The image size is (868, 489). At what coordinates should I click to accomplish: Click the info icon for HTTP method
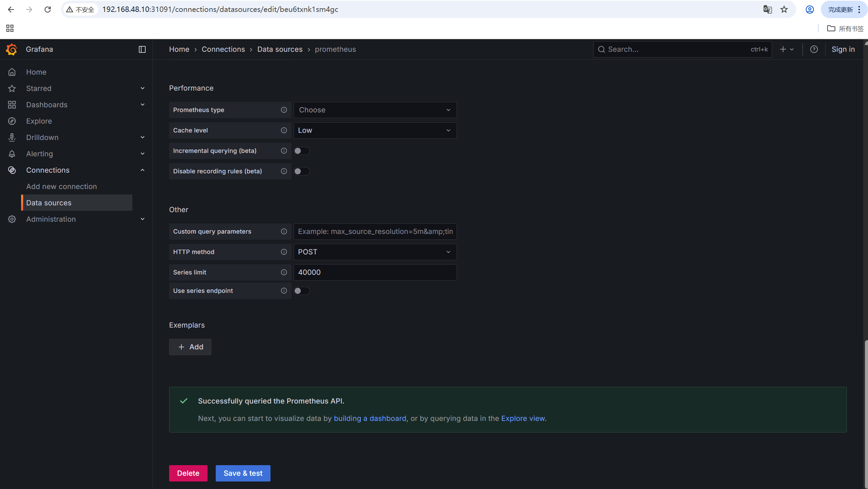(x=284, y=252)
